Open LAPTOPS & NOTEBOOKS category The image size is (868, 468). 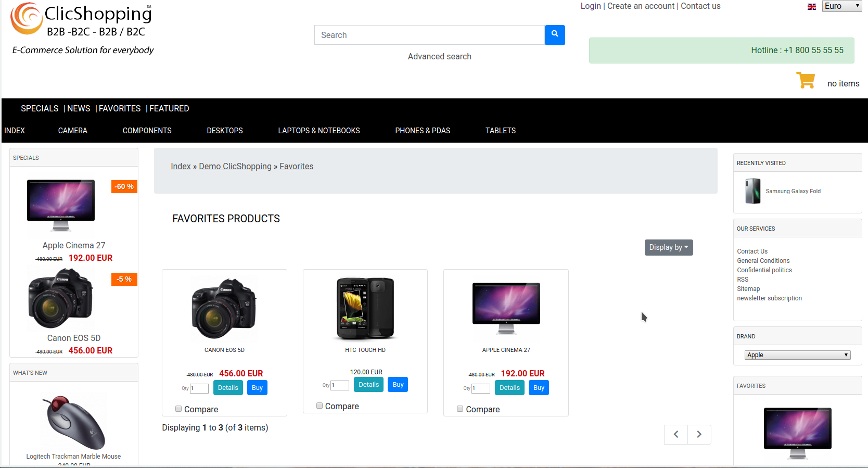[x=319, y=131]
